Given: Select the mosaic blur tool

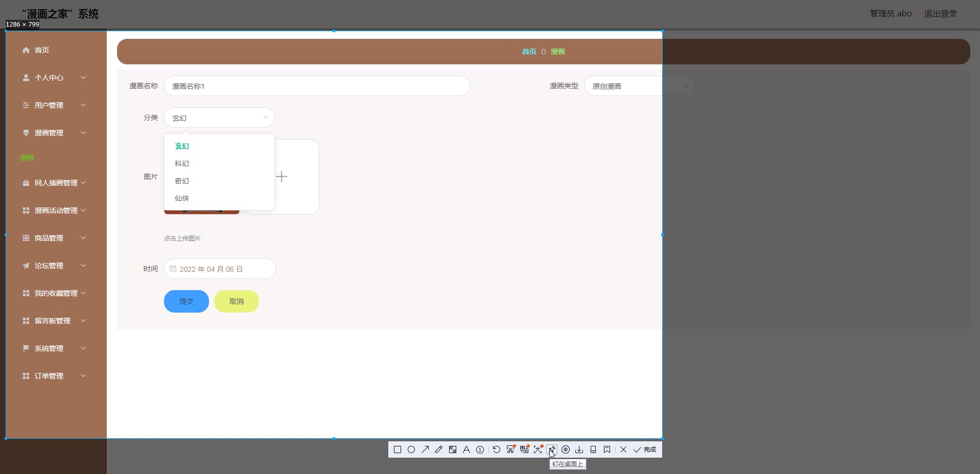Looking at the screenshot, I should click(x=453, y=449).
